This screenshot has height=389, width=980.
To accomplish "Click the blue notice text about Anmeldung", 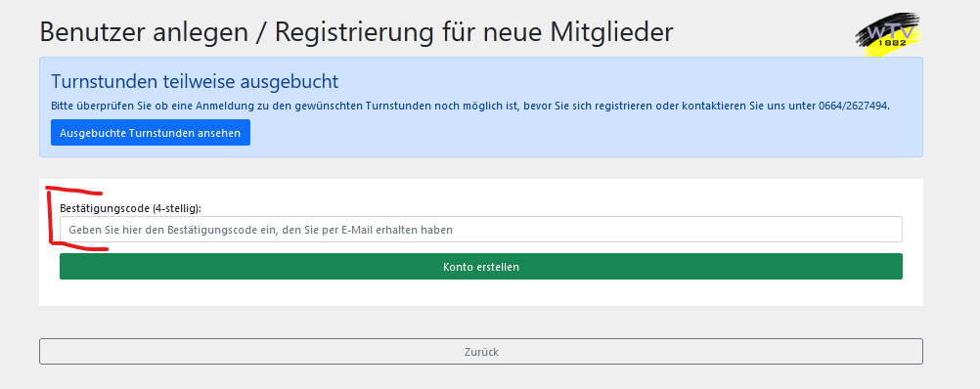I will coord(470,106).
